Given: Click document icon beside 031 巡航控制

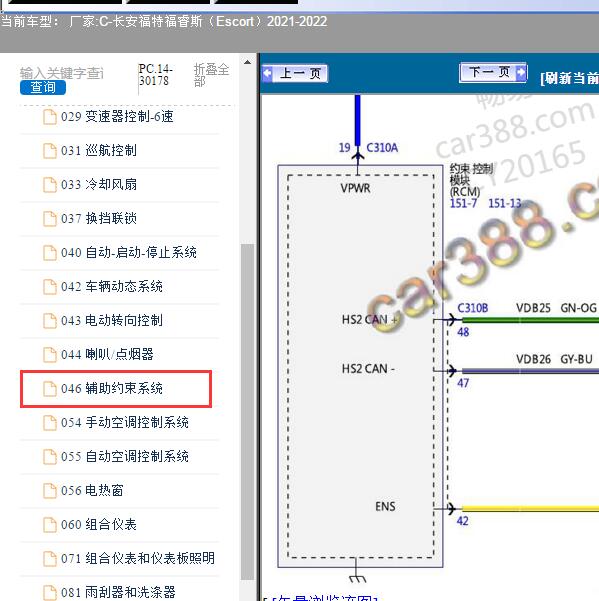Looking at the screenshot, I should click(49, 151).
